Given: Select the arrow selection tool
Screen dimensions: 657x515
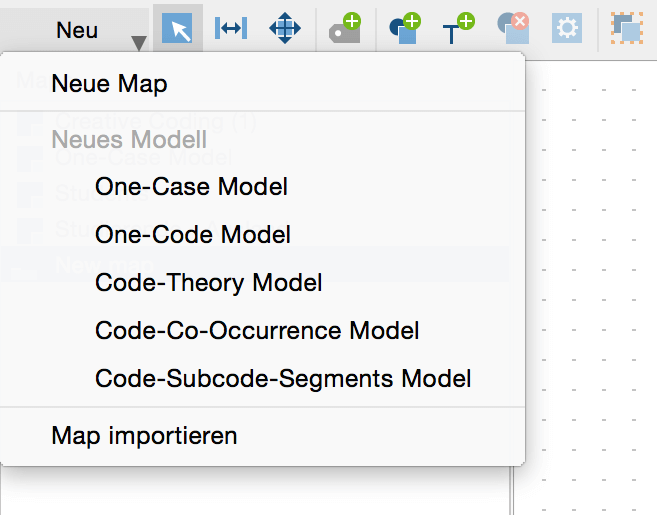Looking at the screenshot, I should point(178,28).
